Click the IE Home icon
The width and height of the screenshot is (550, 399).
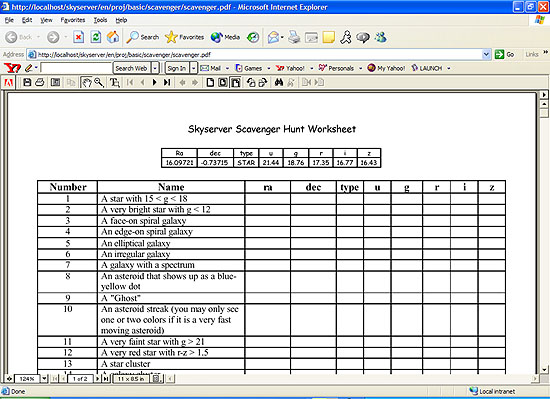pyautogui.click(x=113, y=37)
